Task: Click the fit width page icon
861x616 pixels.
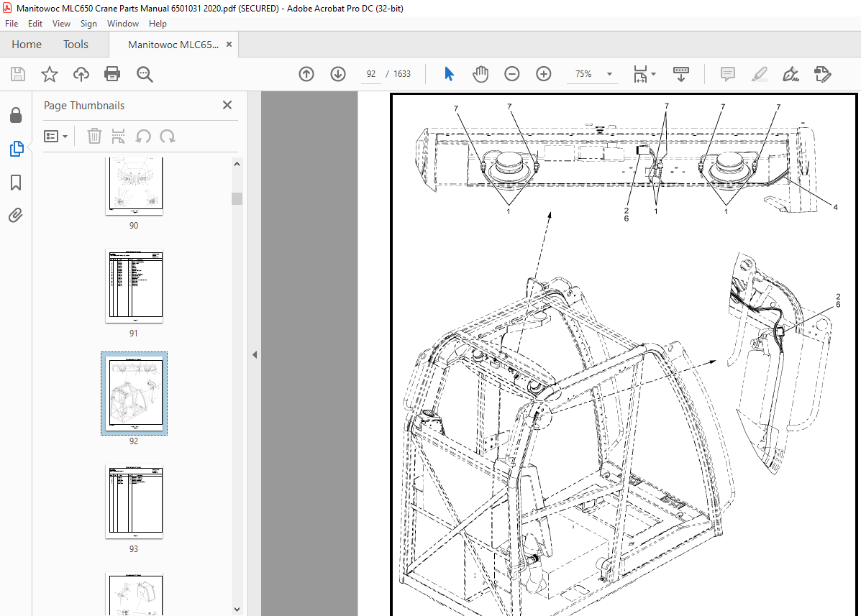Action: point(640,74)
